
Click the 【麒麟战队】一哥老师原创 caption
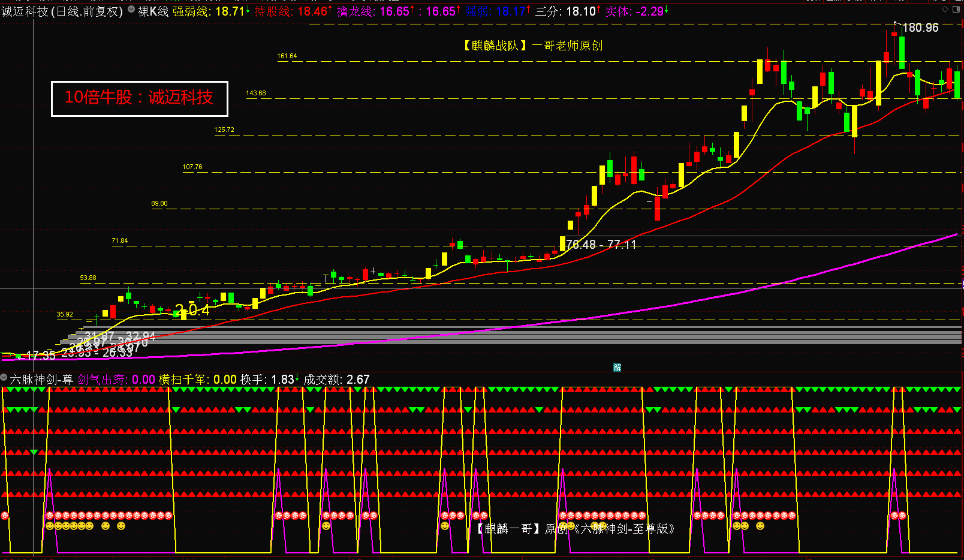click(x=532, y=46)
